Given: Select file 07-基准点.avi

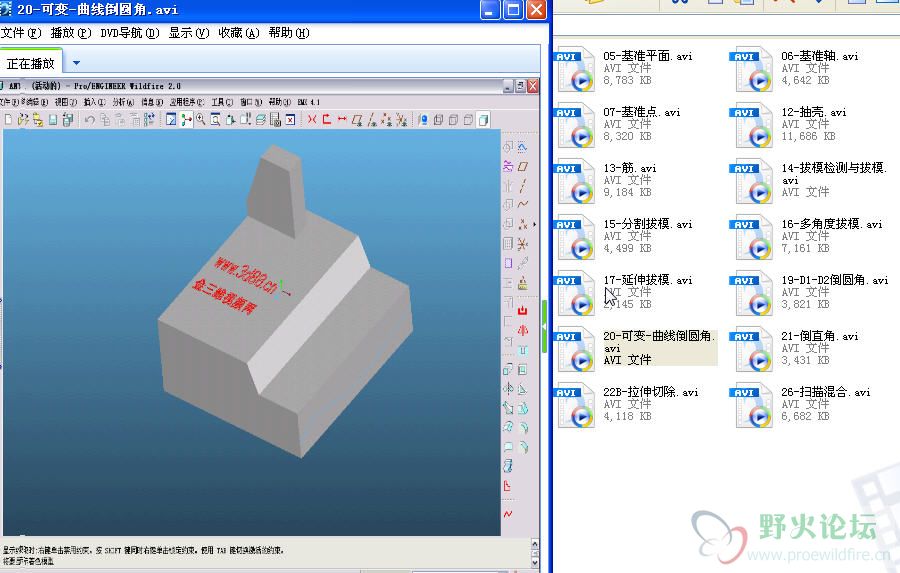Looking at the screenshot, I should (x=642, y=112).
